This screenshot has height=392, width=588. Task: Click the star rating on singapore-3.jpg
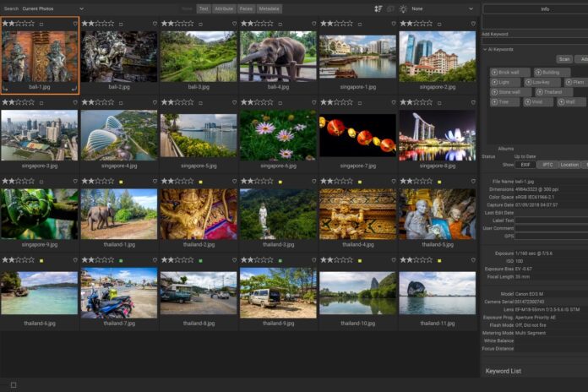(18, 102)
